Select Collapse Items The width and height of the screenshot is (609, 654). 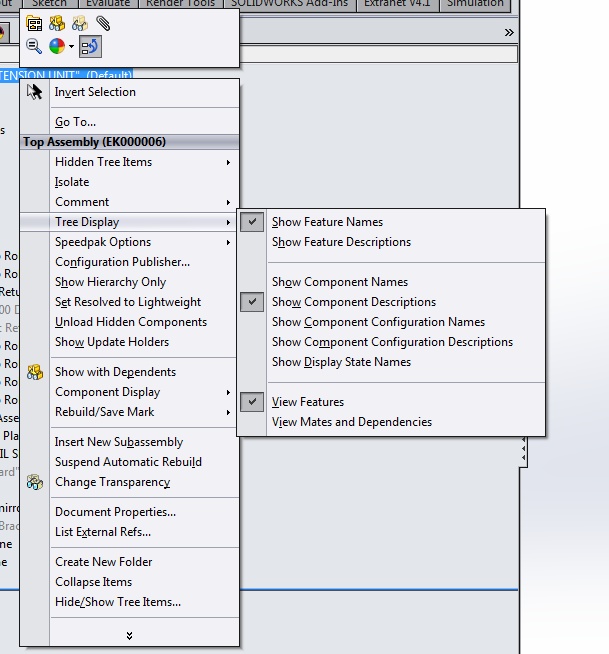(130, 582)
